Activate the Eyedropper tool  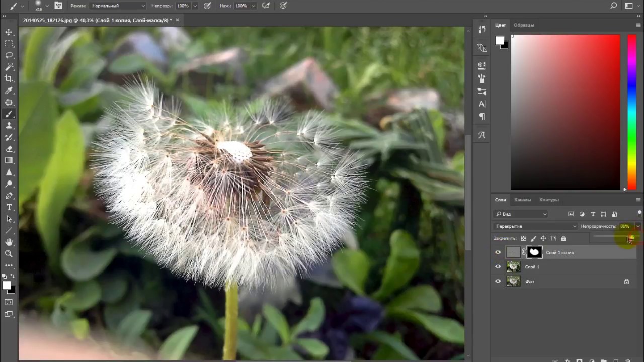[x=9, y=90]
